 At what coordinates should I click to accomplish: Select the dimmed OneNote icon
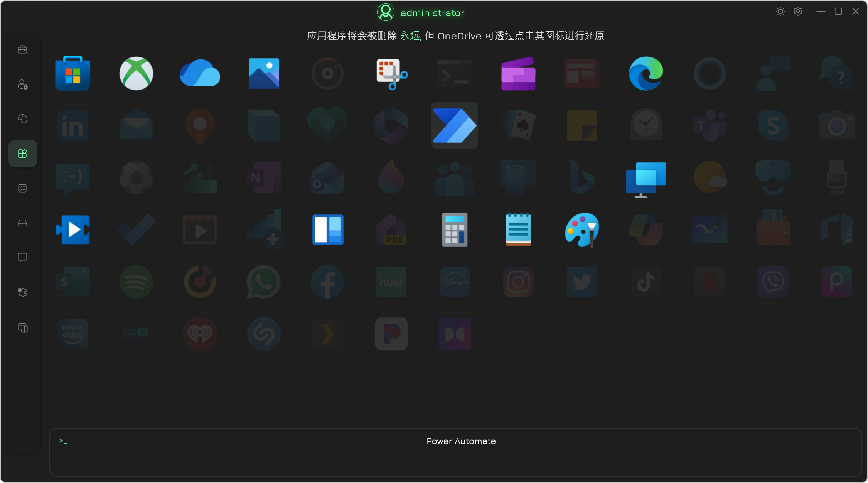point(264,177)
